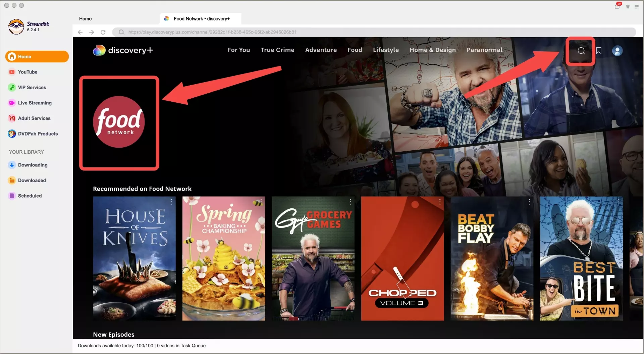Open the Downloading library section
This screenshot has width=644, height=354.
(x=33, y=165)
